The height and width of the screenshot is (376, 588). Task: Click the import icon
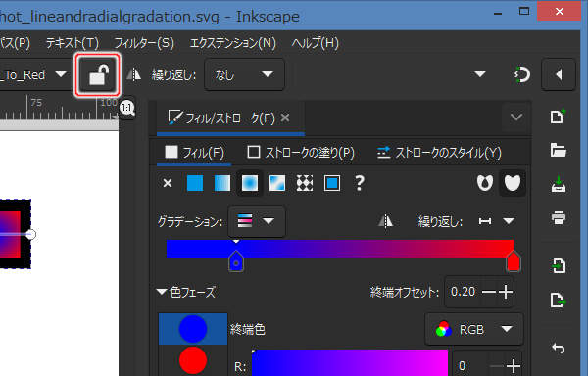tap(558, 266)
